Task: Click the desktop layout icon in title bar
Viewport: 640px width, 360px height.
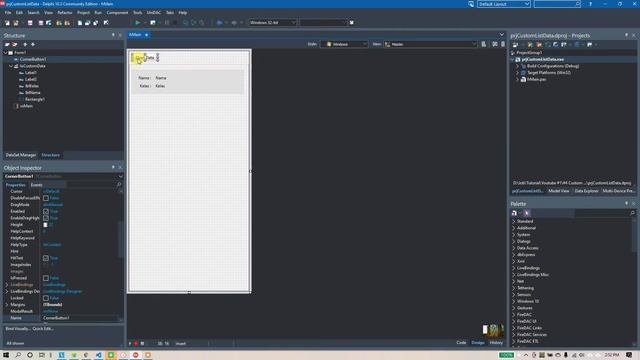Action: (471, 4)
